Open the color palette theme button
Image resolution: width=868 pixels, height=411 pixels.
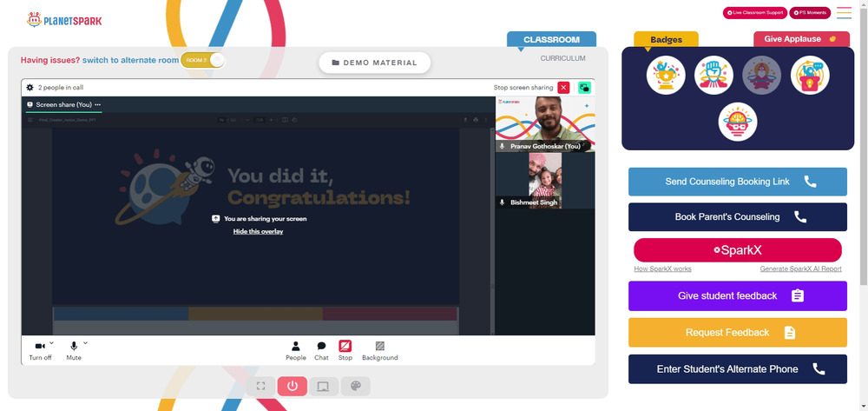click(x=355, y=386)
